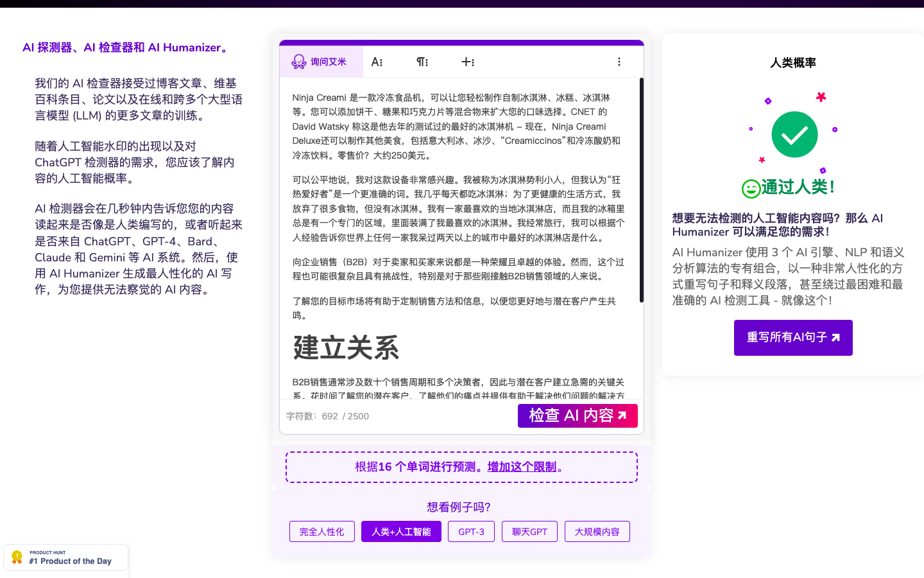
Task: Click the 检查 AI 内容 button
Action: pyautogui.click(x=577, y=416)
